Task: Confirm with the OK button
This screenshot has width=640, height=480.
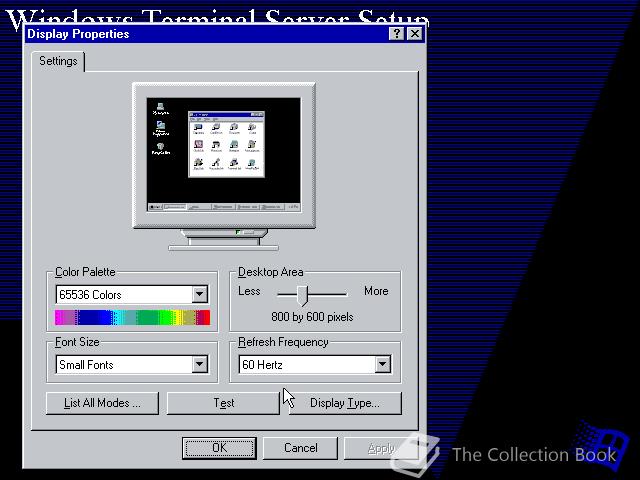Action: coord(219,448)
